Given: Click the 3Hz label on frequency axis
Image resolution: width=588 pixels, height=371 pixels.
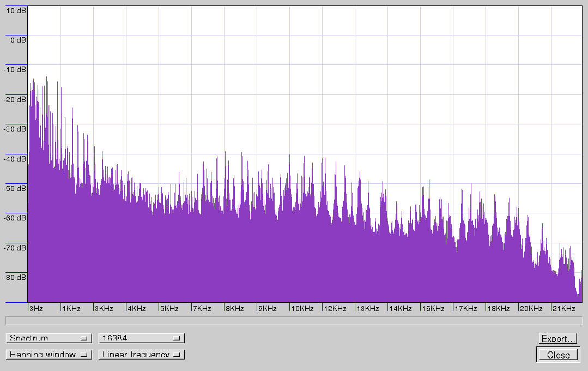Looking at the screenshot, I should click(36, 308).
